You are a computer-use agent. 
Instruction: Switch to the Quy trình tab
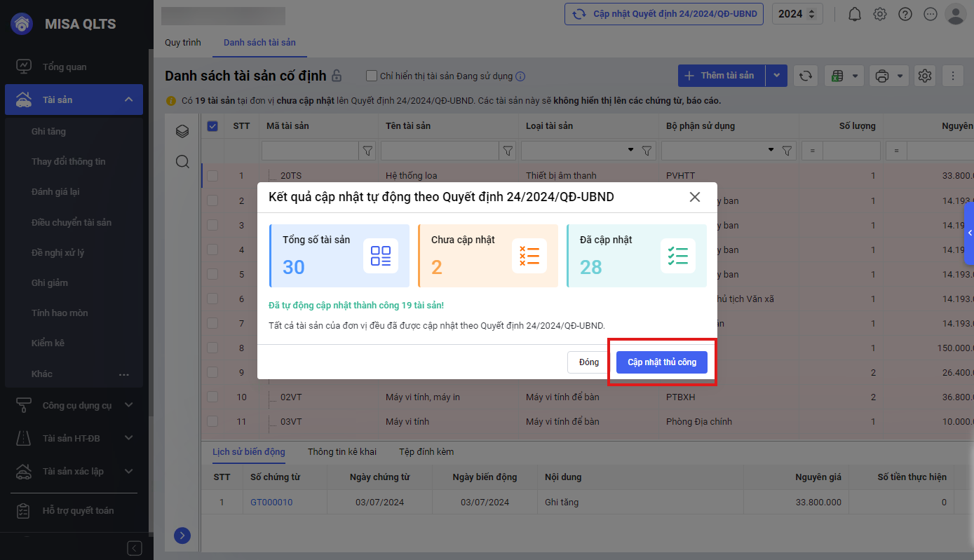point(183,43)
